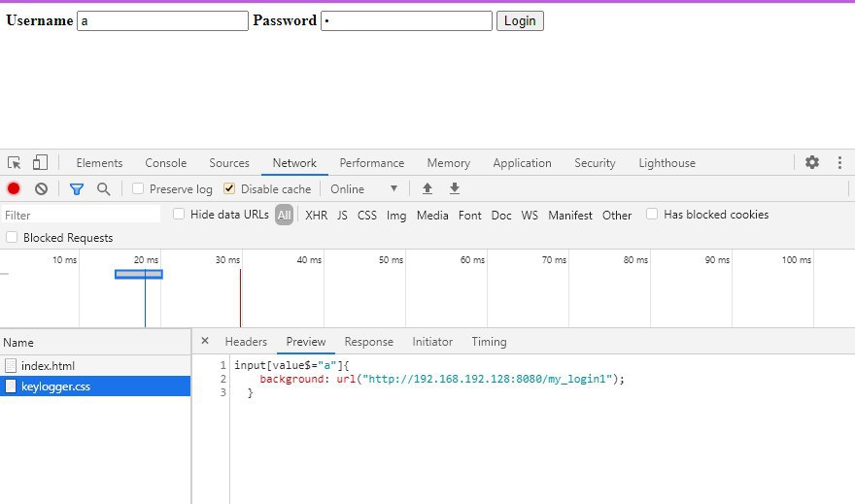The image size is (855, 504).
Task: Show the Response tab
Action: click(x=368, y=342)
